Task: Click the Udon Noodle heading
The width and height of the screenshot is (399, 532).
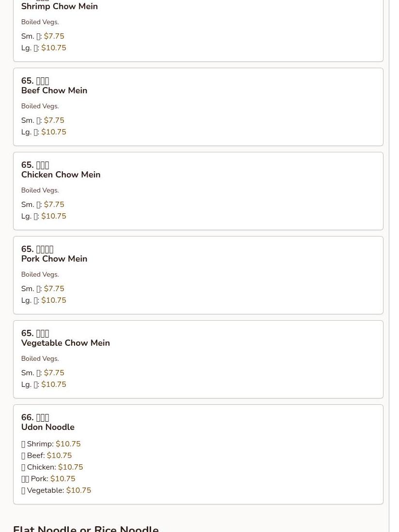Action: tap(48, 427)
